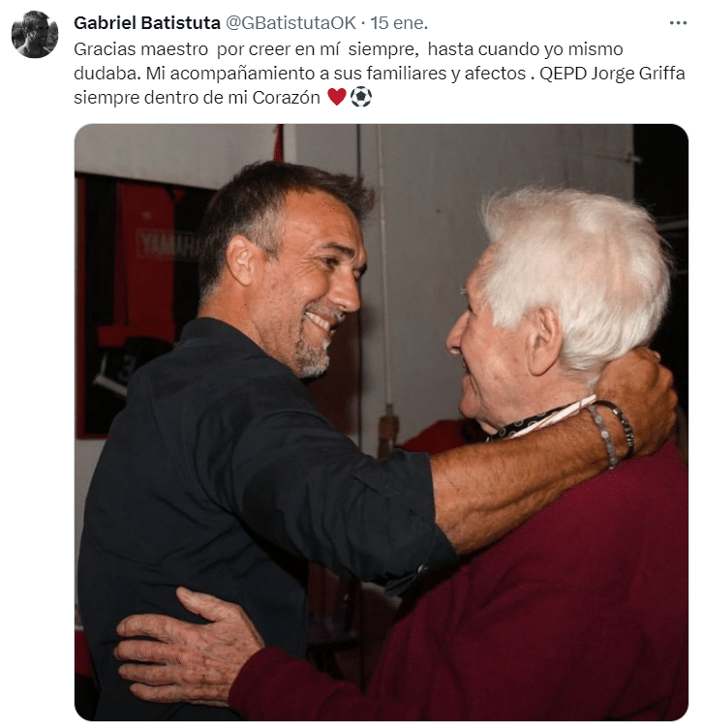Click the Yamaha logo on red jersey background
Image resolution: width=703 pixels, height=728 pixels.
tap(168, 245)
